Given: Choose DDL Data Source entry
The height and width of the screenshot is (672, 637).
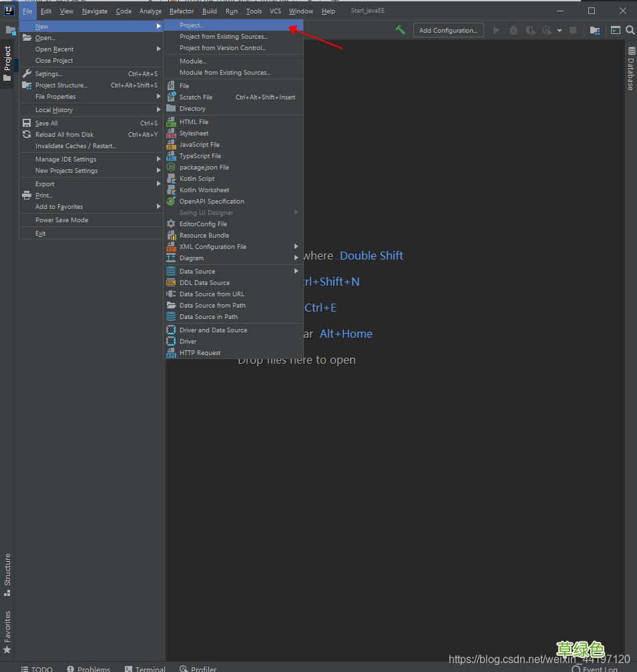Looking at the screenshot, I should [x=204, y=283].
